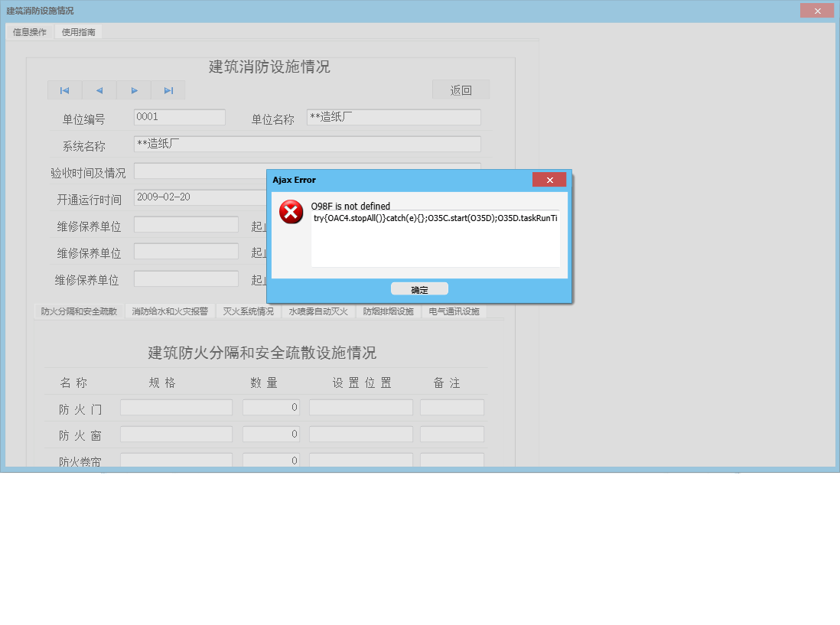Click the 防火门 quantity field showing 0

(272, 407)
